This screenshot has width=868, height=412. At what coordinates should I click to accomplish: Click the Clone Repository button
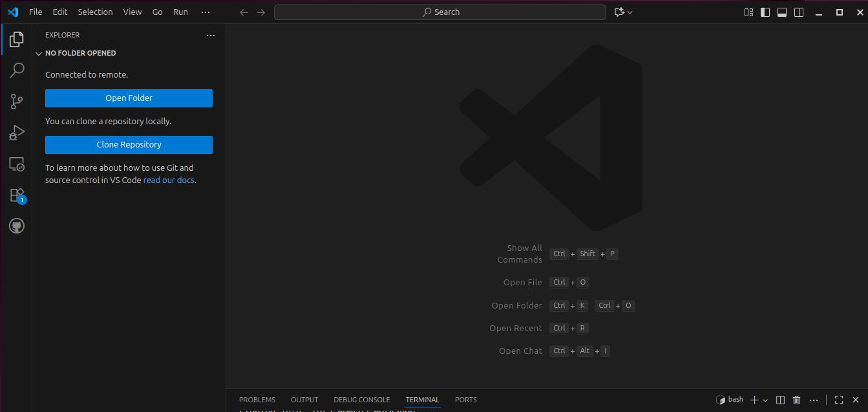pyautogui.click(x=129, y=145)
